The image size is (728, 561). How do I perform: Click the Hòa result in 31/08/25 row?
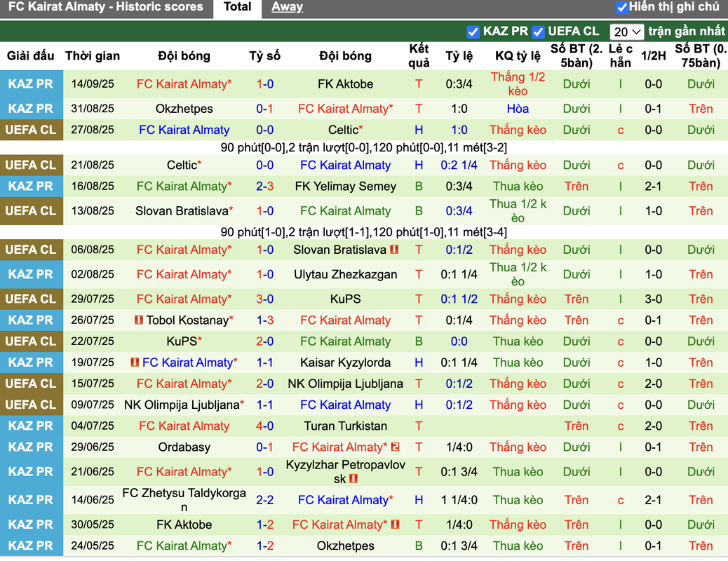click(518, 109)
